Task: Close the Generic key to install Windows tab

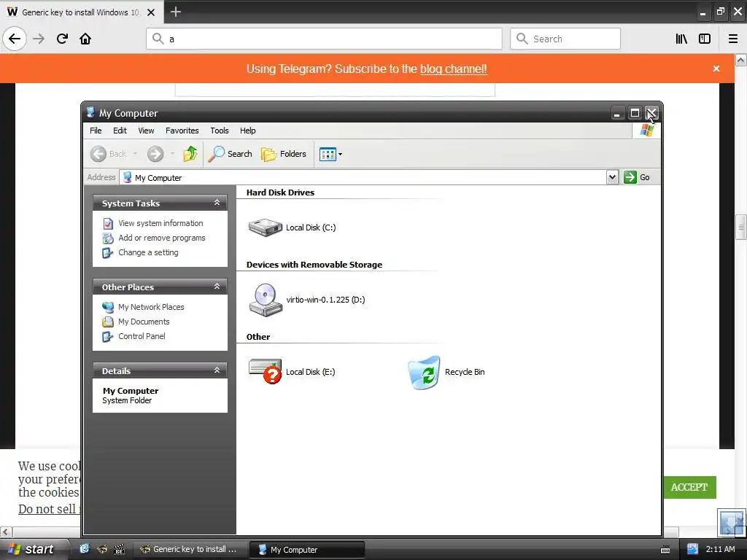Action: tap(151, 12)
